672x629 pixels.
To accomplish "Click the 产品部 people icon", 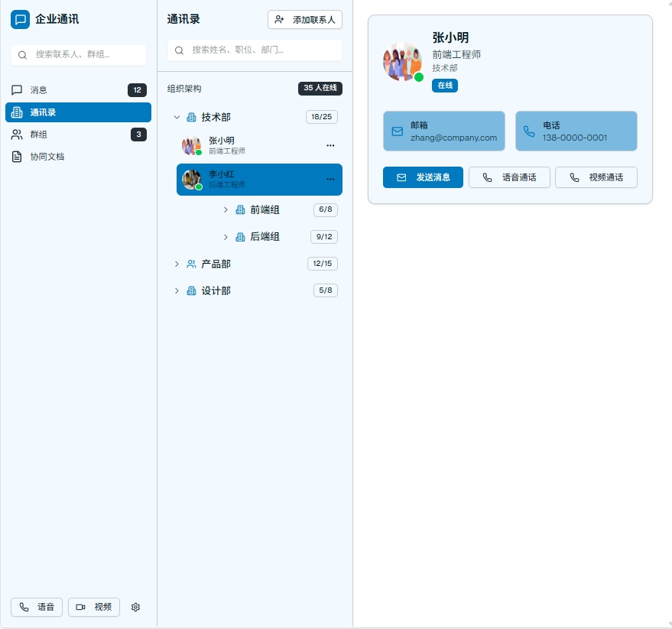I will click(191, 264).
